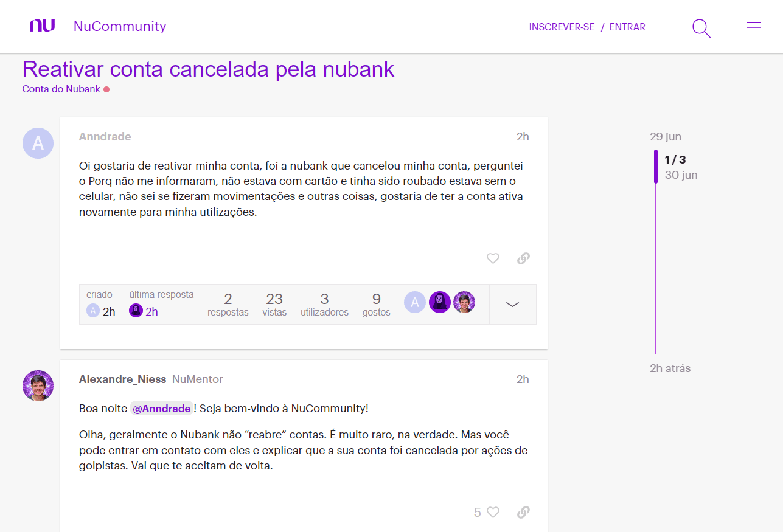Click the Nubank logo icon
783x532 pixels.
[x=42, y=26]
